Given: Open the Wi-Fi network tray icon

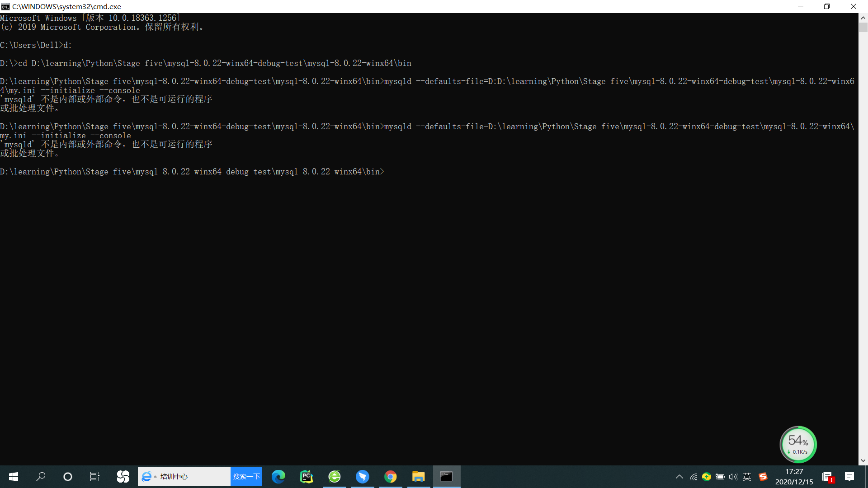Looking at the screenshot, I should click(693, 477).
